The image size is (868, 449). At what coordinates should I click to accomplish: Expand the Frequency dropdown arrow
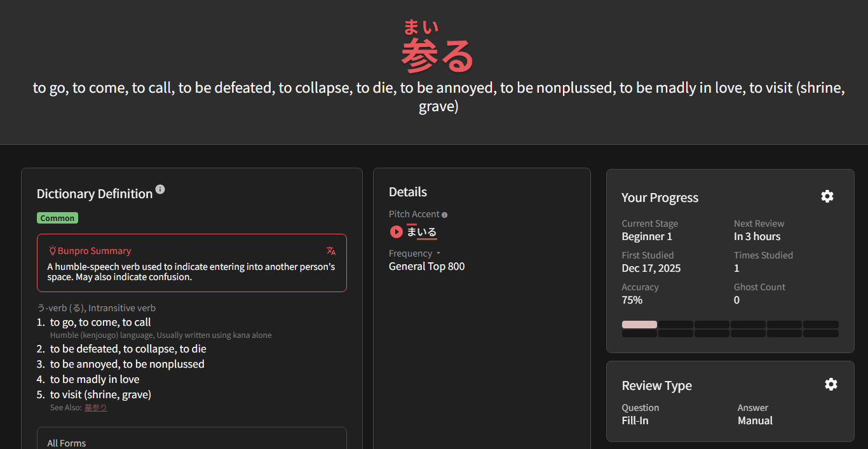(438, 253)
